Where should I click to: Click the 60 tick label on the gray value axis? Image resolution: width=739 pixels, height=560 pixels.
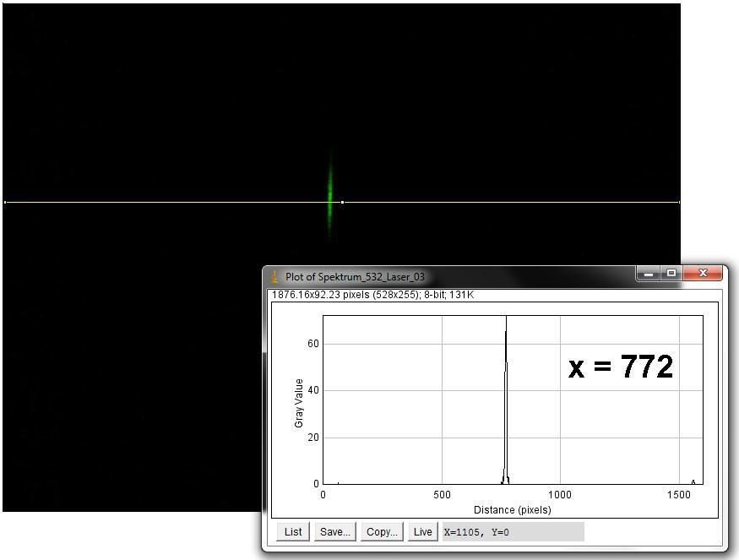[314, 344]
